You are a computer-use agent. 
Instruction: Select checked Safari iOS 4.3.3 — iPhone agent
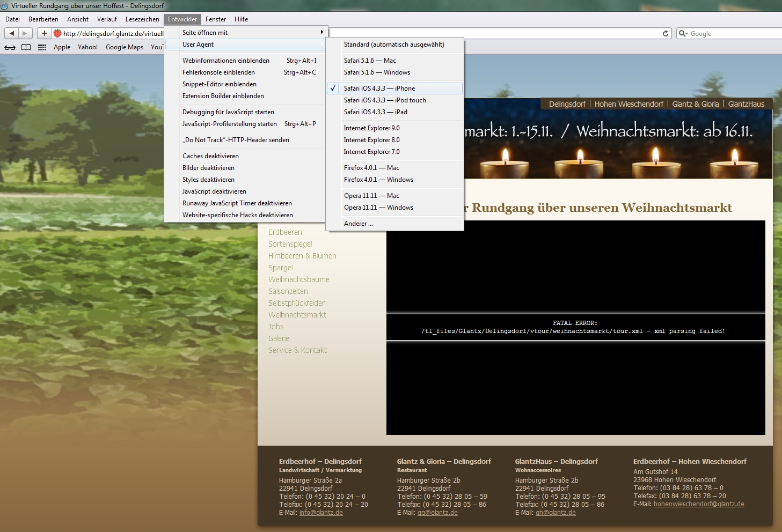point(379,88)
